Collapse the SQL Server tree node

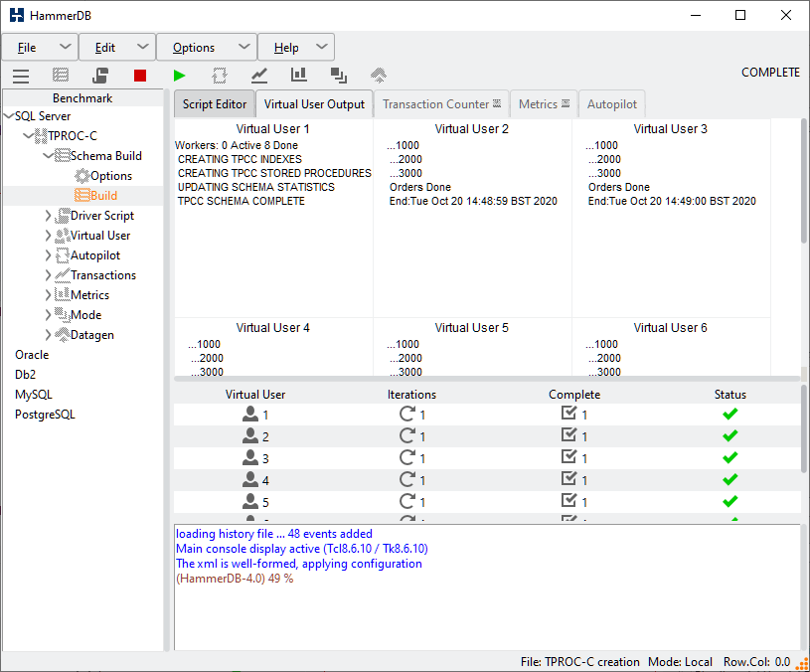pos(9,116)
